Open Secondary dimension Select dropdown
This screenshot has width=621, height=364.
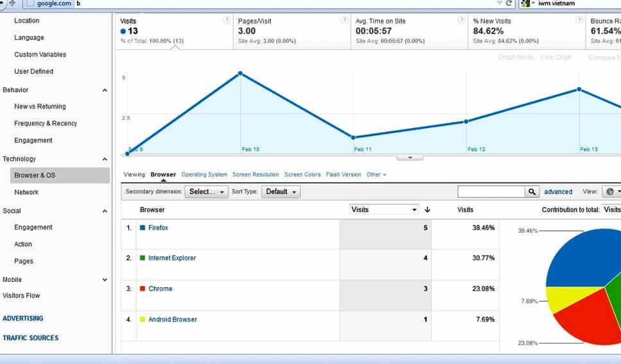tap(207, 192)
